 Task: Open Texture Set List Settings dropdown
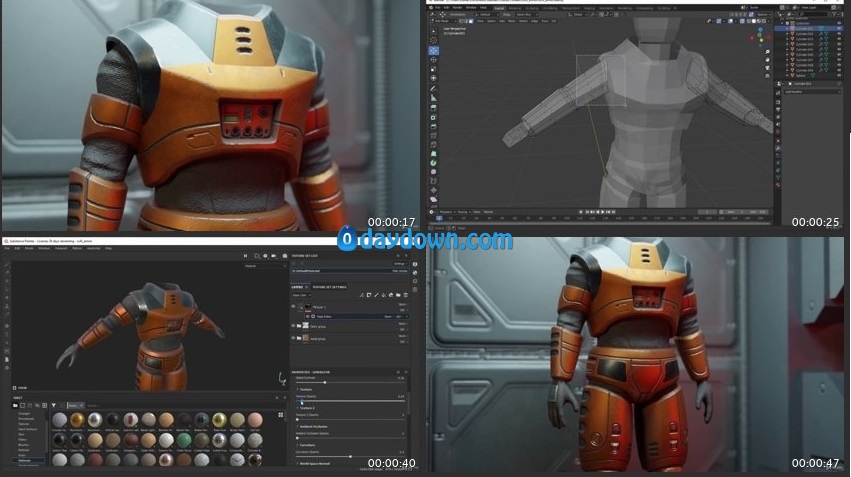(399, 264)
